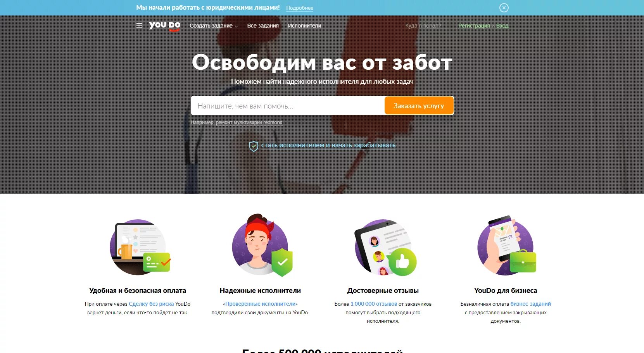Focus the Напишите, чем вам помочь search field
Screen dimensions: 644x353
[x=288, y=106]
